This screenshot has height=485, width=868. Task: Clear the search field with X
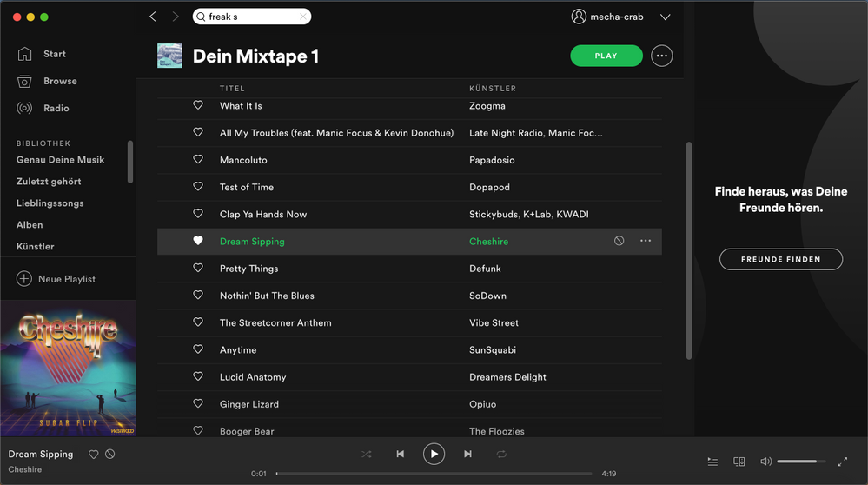click(303, 17)
